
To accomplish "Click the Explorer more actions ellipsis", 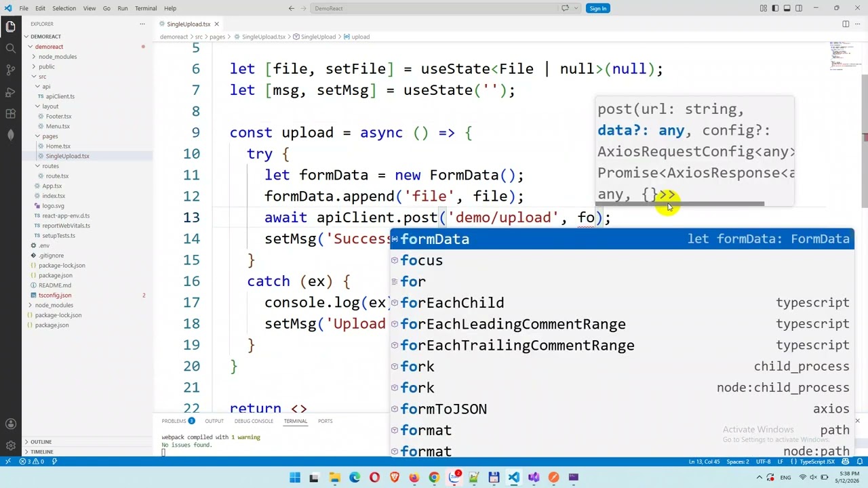I will click(142, 24).
